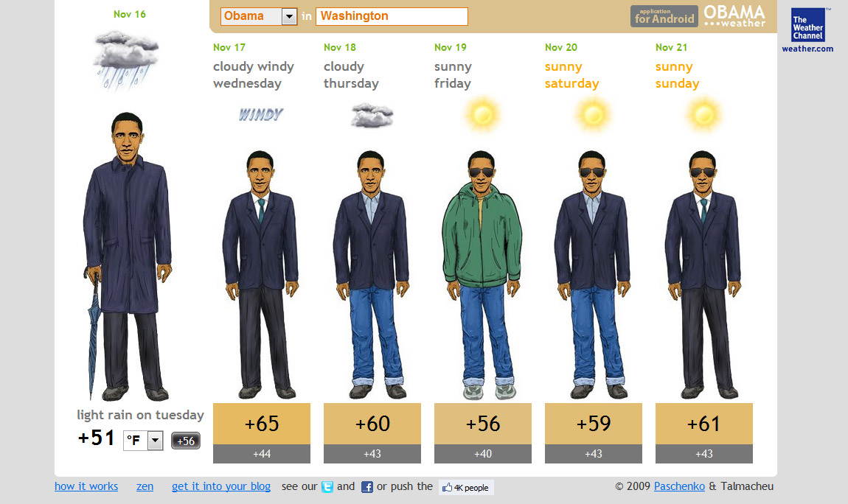Viewport: 848px width, 504px height.
Task: Click the +60 high temperature box
Action: coord(372,424)
